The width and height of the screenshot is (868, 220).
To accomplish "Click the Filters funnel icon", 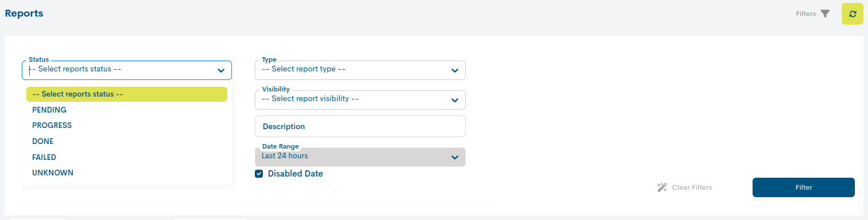I will 825,14.
